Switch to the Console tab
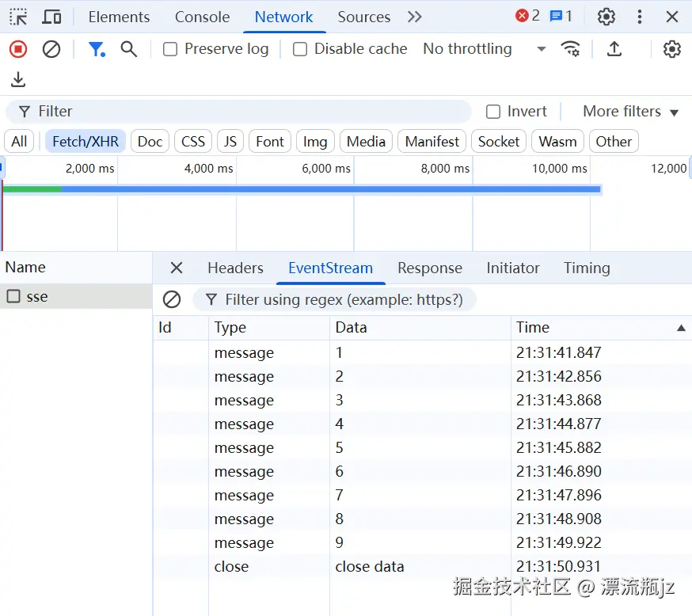 tap(202, 17)
